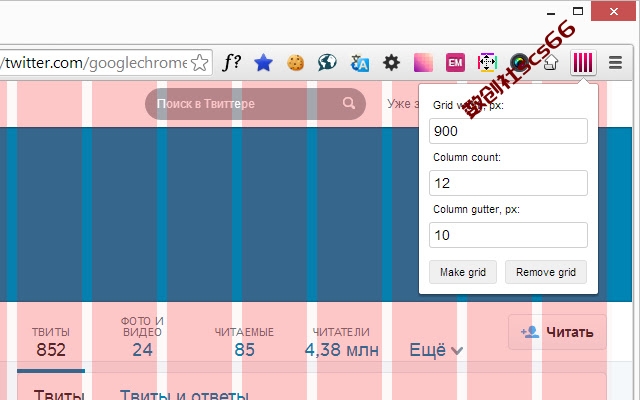Click the Читать follow button

click(x=557, y=332)
